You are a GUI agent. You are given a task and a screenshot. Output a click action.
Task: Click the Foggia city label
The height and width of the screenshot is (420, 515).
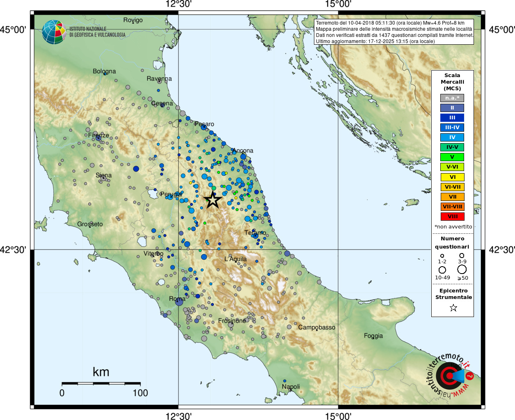pos(373,336)
